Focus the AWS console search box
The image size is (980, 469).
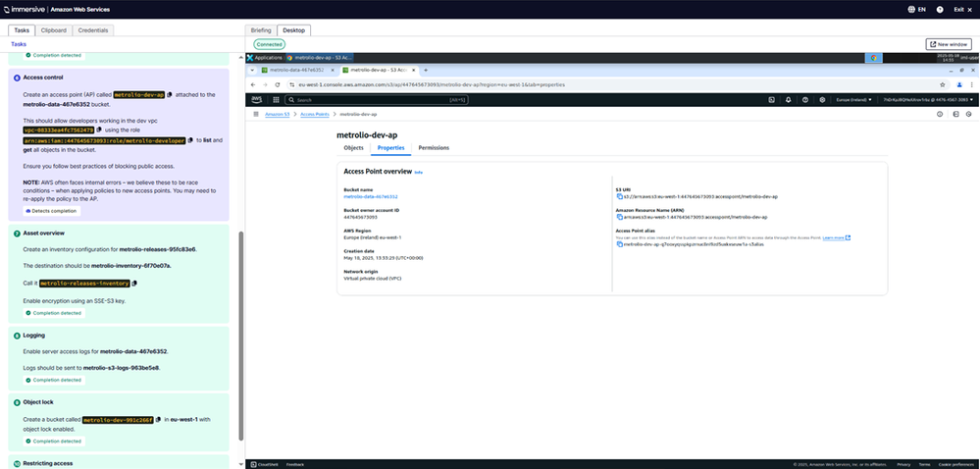pos(377,99)
